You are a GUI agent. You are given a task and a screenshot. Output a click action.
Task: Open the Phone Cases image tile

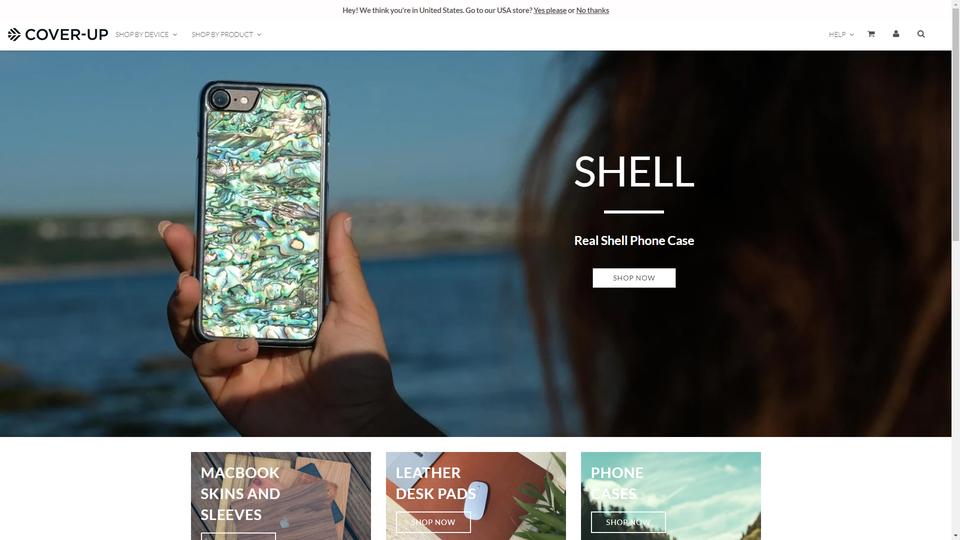(670, 496)
